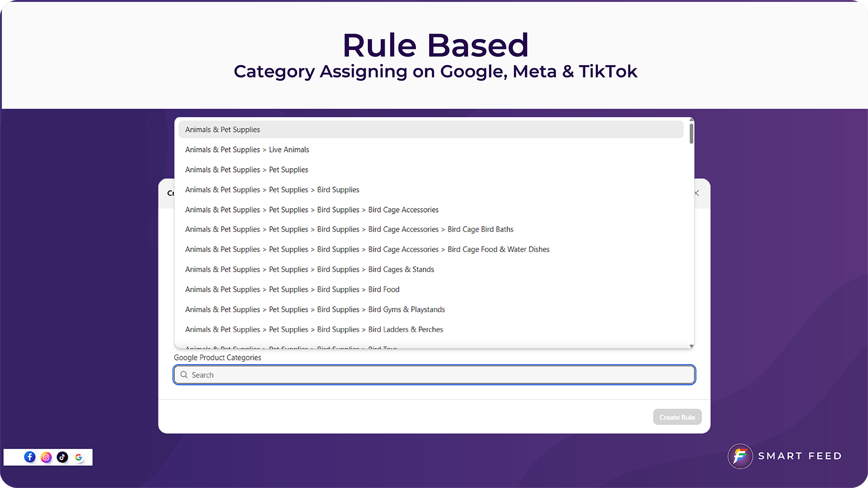Choose the 'Bird Cage Bird Baths' category
Image resolution: width=868 pixels, height=488 pixels.
[x=431, y=229]
